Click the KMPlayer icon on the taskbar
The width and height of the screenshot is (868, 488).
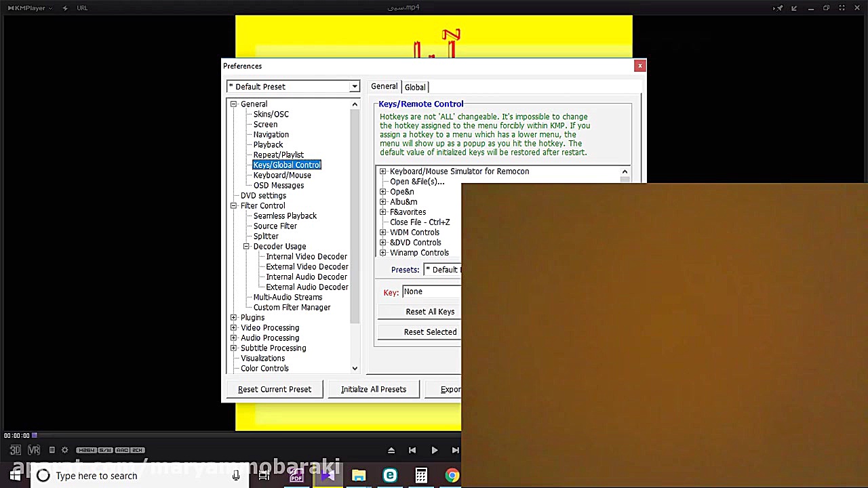coord(328,476)
